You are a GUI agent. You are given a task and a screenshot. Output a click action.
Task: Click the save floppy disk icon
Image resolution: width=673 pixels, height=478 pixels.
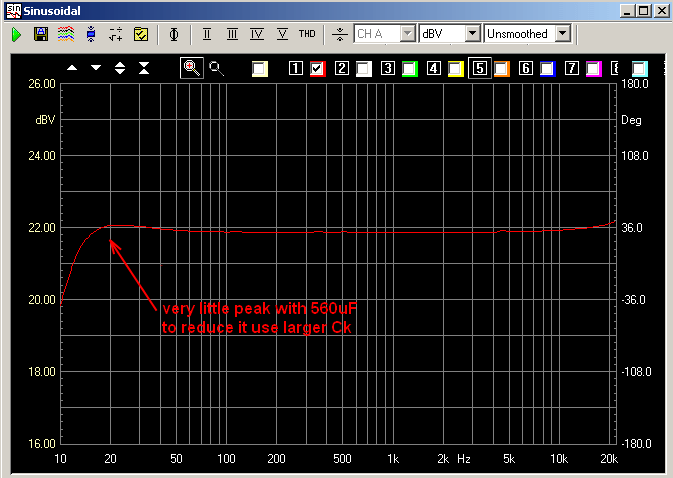click(41, 34)
